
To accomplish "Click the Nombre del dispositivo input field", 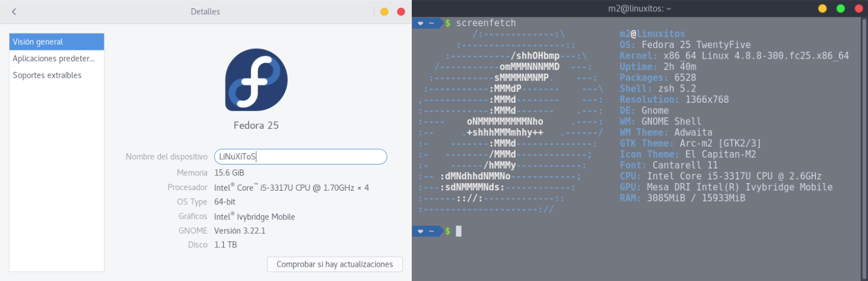I will pyautogui.click(x=300, y=156).
